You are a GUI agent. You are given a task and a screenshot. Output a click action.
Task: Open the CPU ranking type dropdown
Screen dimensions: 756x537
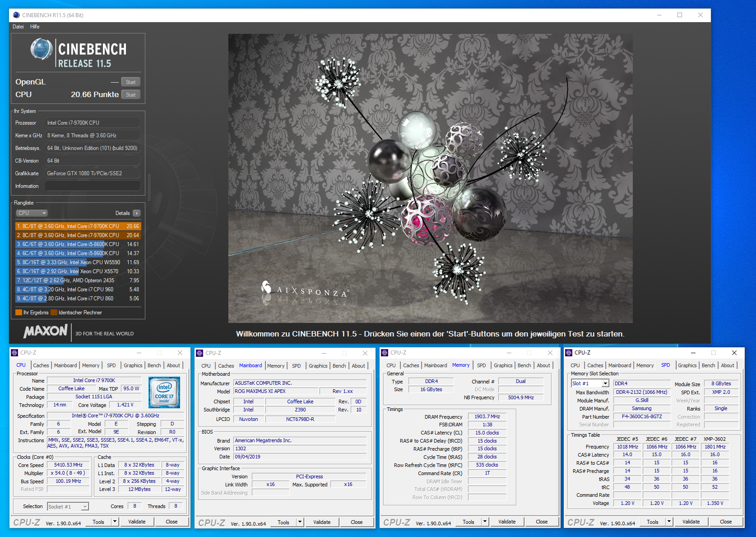(x=32, y=213)
